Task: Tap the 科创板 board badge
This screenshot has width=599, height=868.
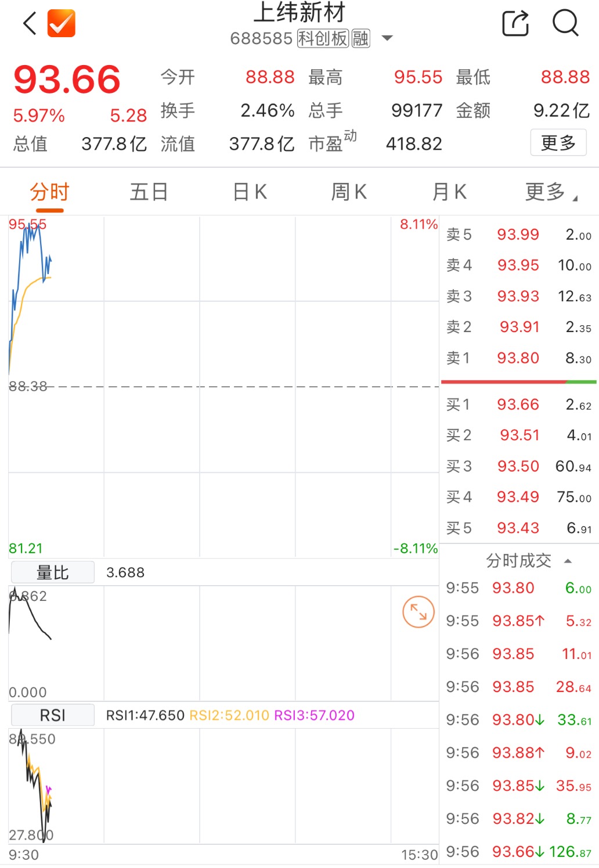Action: click(323, 39)
